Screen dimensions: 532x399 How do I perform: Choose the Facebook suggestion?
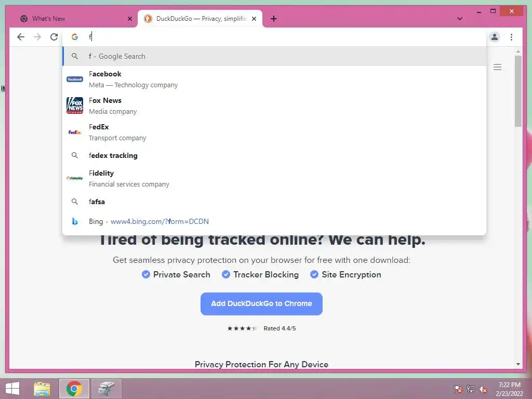click(x=274, y=79)
